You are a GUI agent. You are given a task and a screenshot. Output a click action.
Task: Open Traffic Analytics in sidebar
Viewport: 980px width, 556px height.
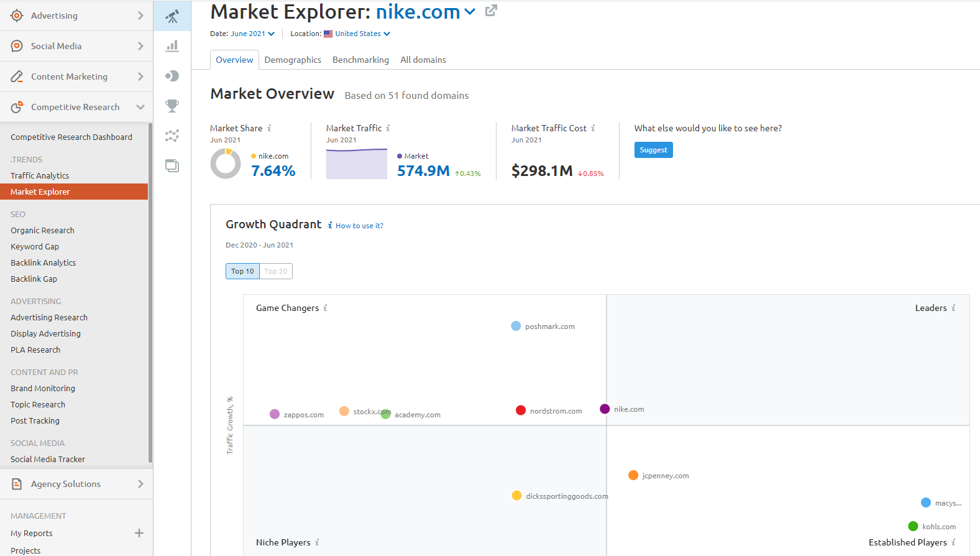click(40, 175)
